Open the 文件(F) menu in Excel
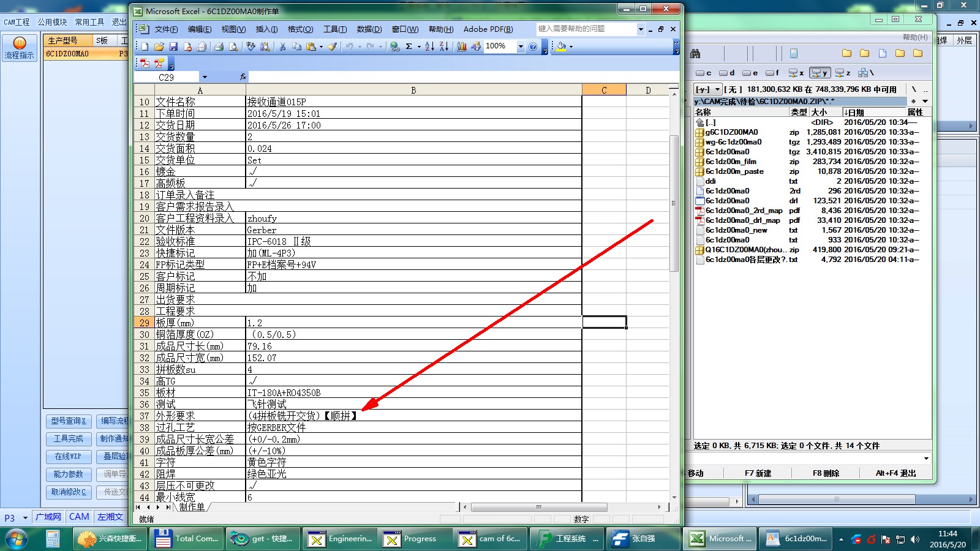 pos(166,29)
